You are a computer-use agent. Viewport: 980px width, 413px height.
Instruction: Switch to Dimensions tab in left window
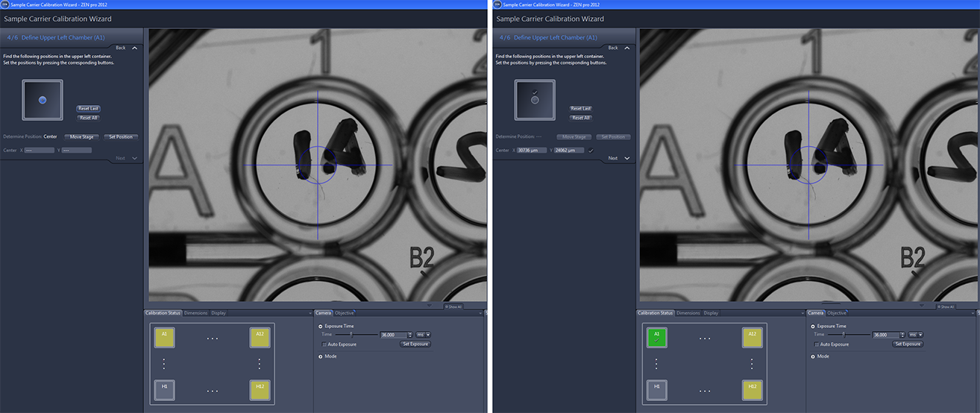[x=195, y=313]
